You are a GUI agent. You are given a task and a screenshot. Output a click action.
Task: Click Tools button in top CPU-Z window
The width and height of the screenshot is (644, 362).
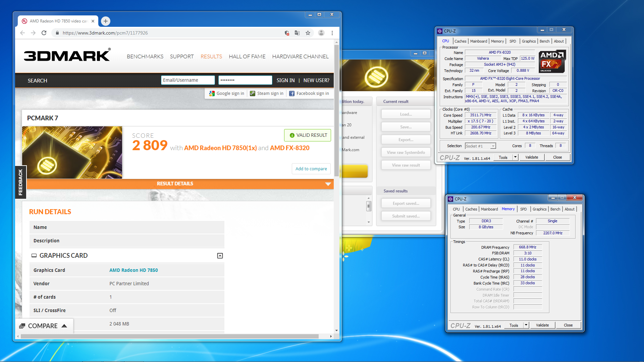tap(503, 157)
